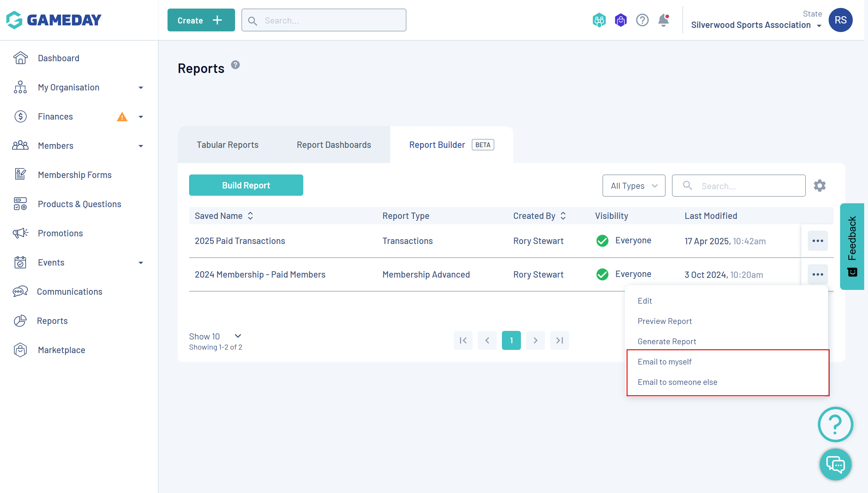Click the notifications bell icon

click(663, 20)
